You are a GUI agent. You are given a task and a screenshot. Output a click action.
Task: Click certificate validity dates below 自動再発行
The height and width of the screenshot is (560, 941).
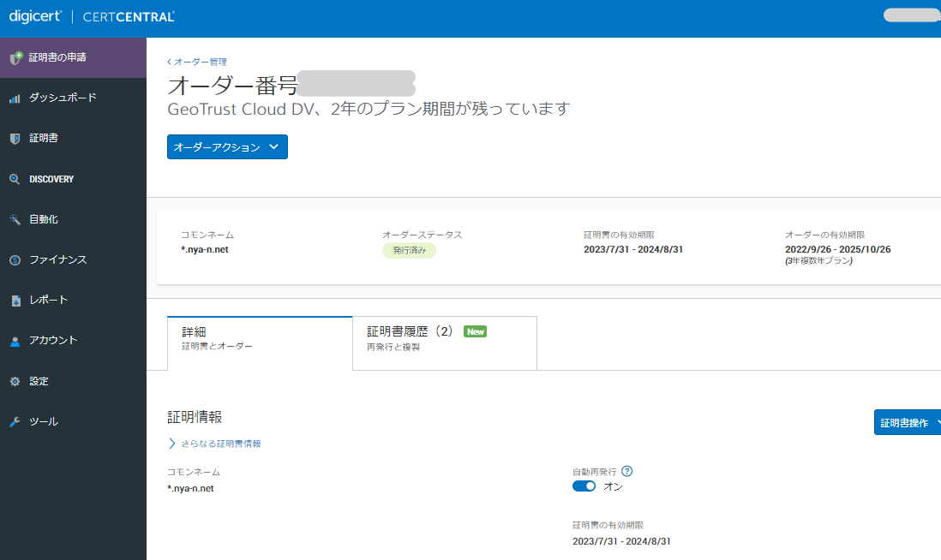pyautogui.click(x=621, y=541)
